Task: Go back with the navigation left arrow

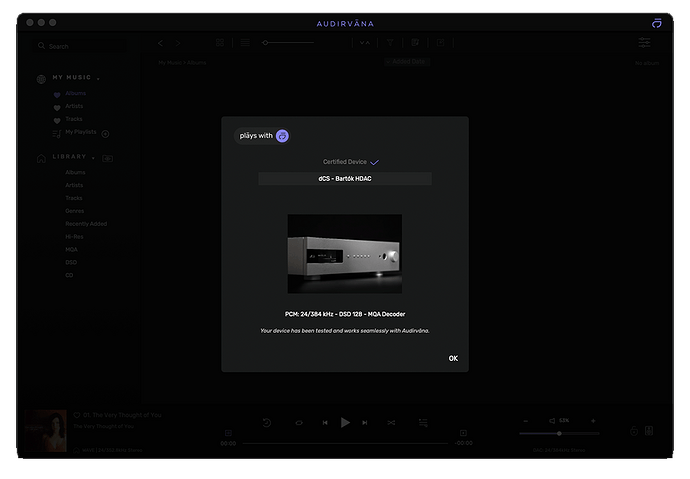Action: point(160,43)
